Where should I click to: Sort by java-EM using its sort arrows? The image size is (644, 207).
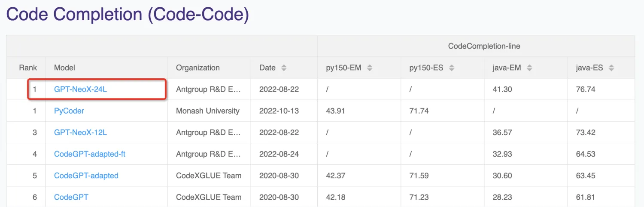tap(529, 68)
